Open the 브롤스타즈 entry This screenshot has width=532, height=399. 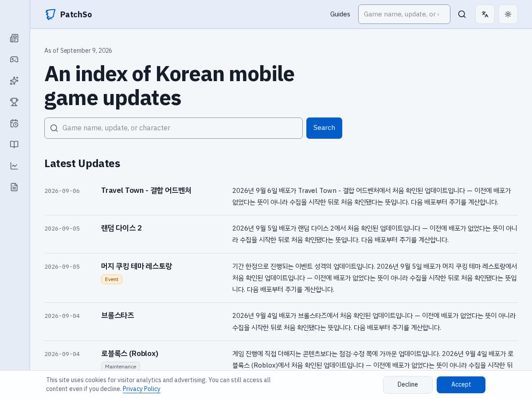117,316
